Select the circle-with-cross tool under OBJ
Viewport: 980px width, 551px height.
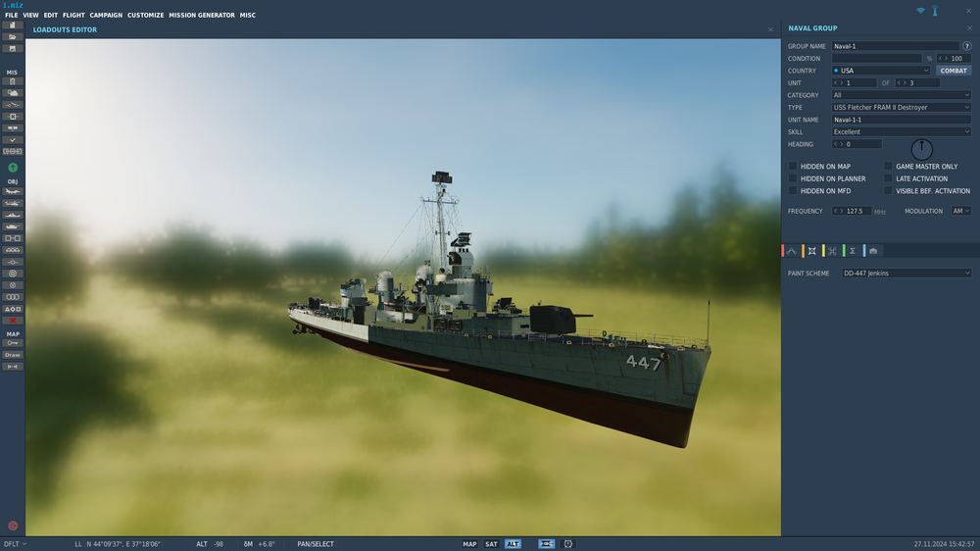click(12, 285)
